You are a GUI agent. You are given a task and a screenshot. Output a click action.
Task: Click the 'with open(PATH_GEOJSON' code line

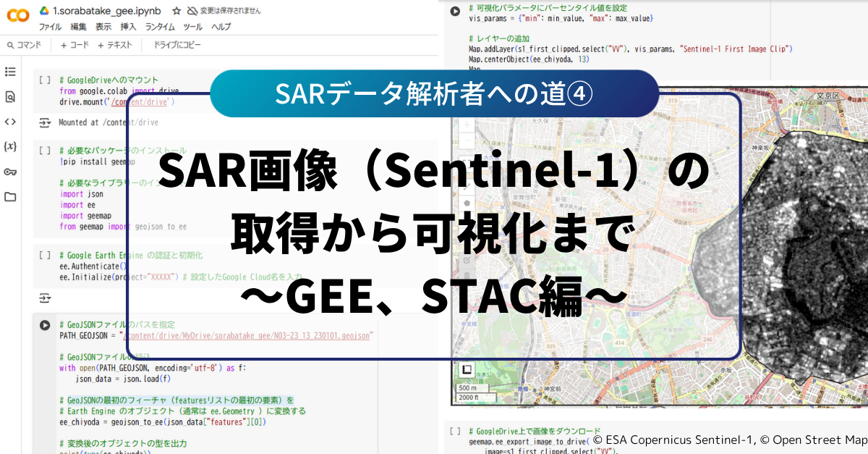click(153, 368)
